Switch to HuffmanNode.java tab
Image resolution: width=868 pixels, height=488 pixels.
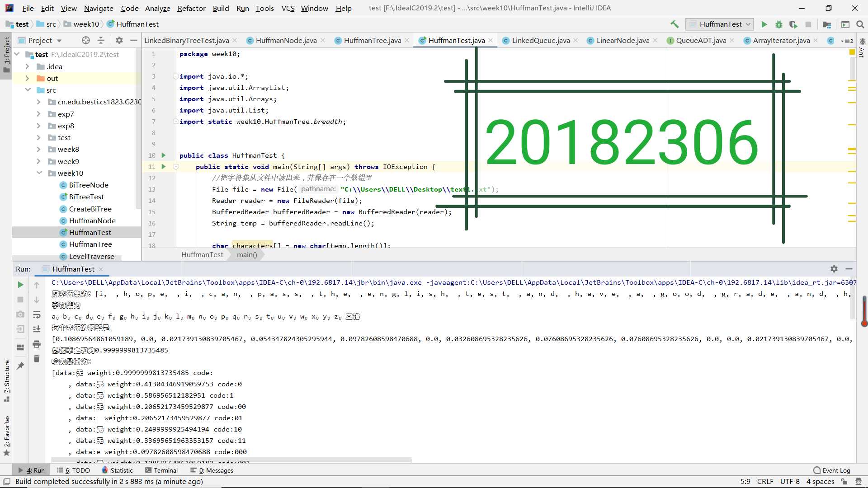point(286,41)
